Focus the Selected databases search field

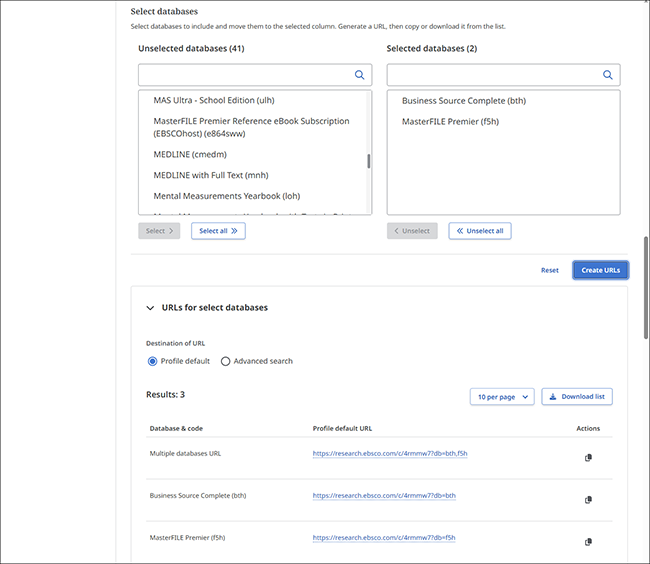click(x=503, y=75)
